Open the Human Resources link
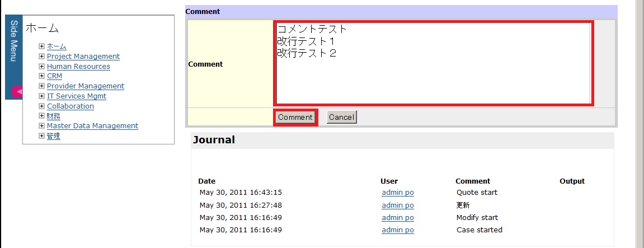Screen dimensions: 644x248 [x=78, y=66]
